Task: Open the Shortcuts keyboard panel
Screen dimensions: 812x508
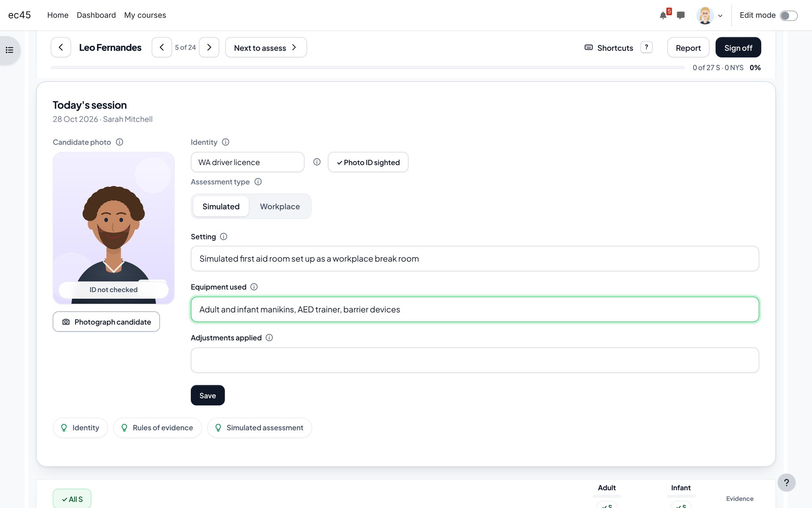Action: (609, 48)
